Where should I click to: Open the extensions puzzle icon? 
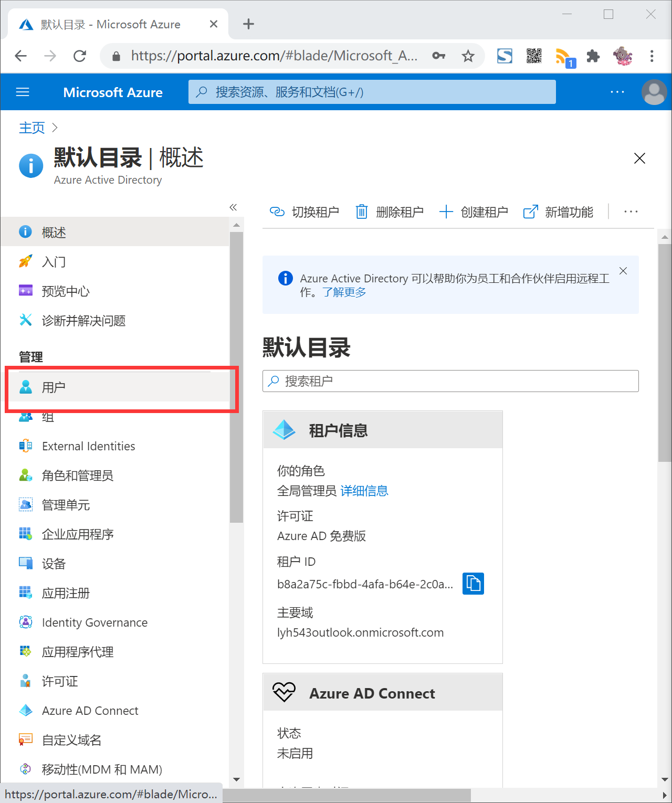click(x=593, y=56)
